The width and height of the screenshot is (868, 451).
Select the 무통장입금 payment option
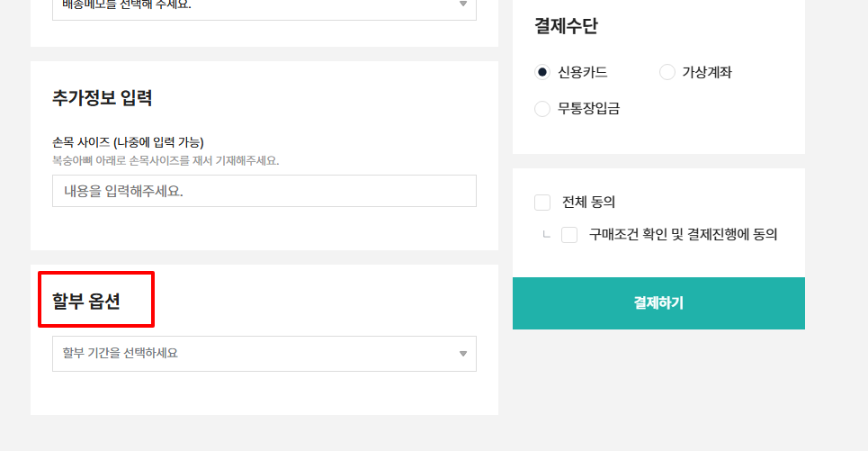542,109
